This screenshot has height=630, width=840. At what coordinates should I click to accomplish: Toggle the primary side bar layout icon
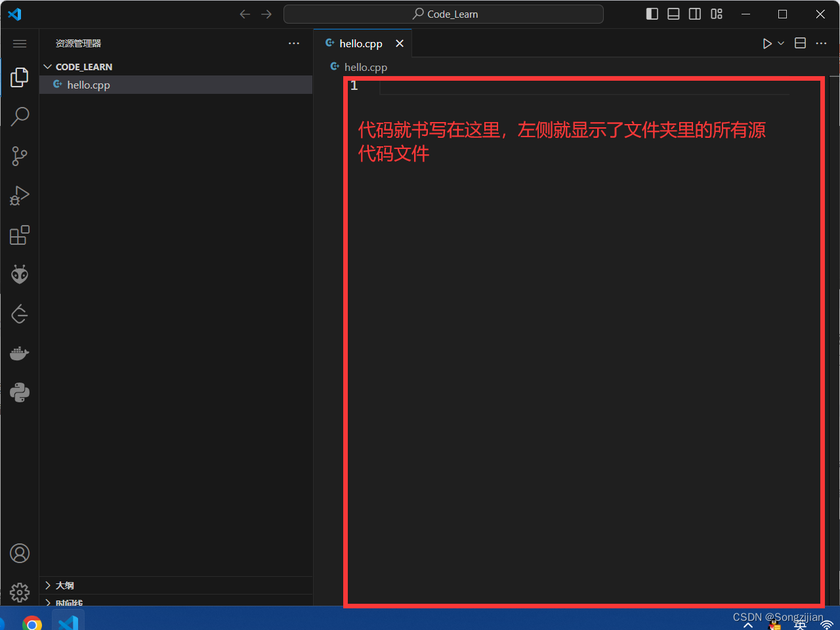(x=652, y=14)
